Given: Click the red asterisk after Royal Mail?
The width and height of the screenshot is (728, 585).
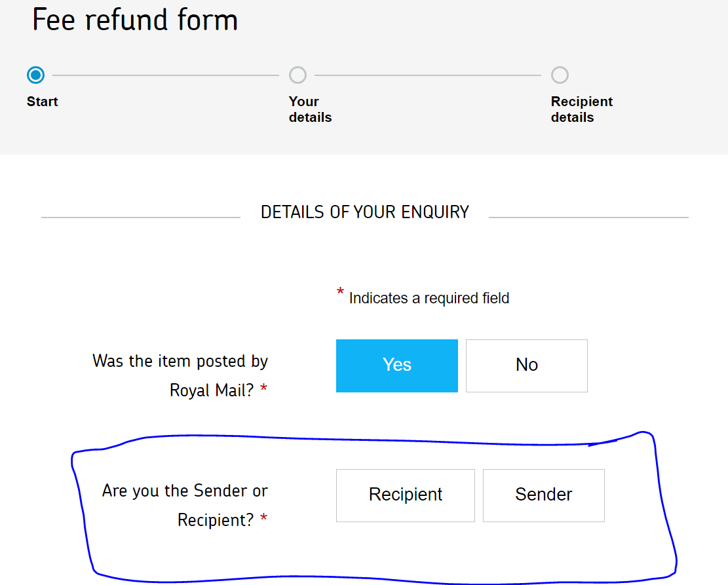Looking at the screenshot, I should [263, 390].
